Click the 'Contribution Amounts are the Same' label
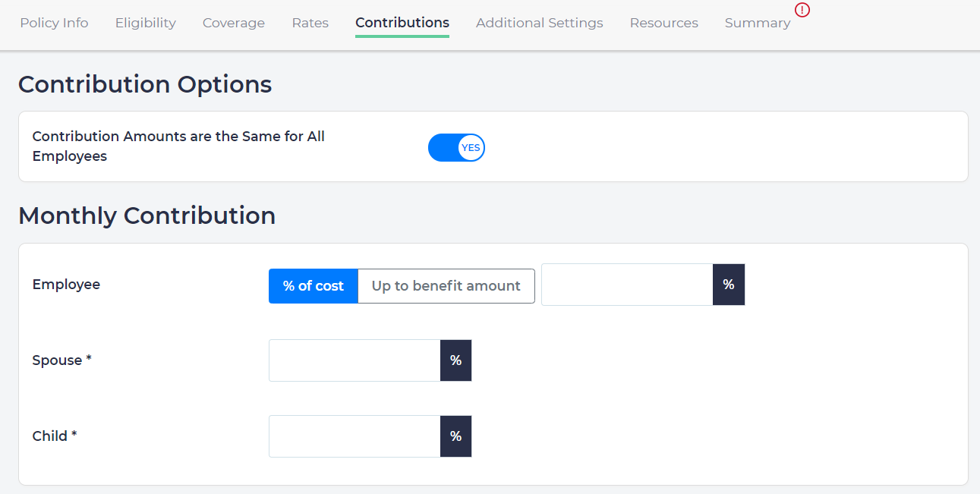This screenshot has height=494, width=980. (x=178, y=146)
